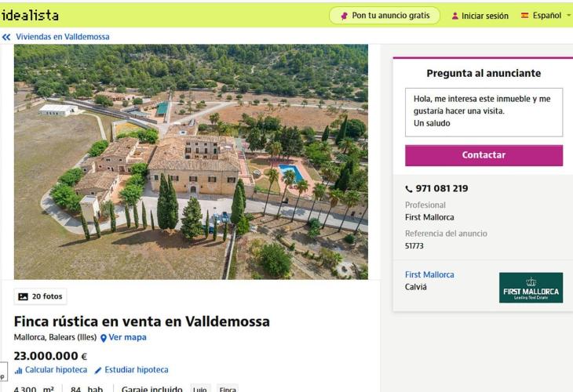
Task: Click the phone icon next to 971 081 219
Action: pyautogui.click(x=408, y=189)
